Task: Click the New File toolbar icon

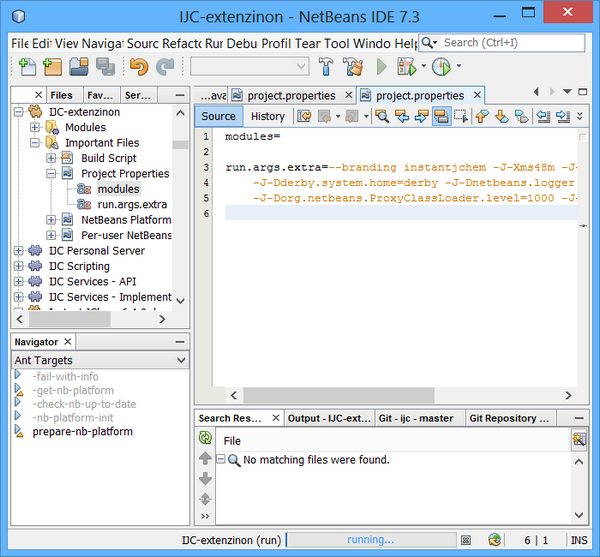Action: 28,67
